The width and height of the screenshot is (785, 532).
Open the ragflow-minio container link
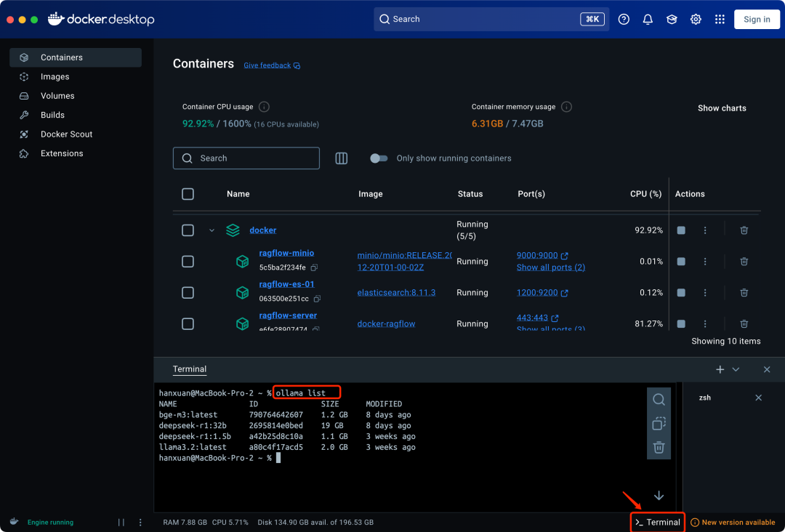click(x=286, y=253)
